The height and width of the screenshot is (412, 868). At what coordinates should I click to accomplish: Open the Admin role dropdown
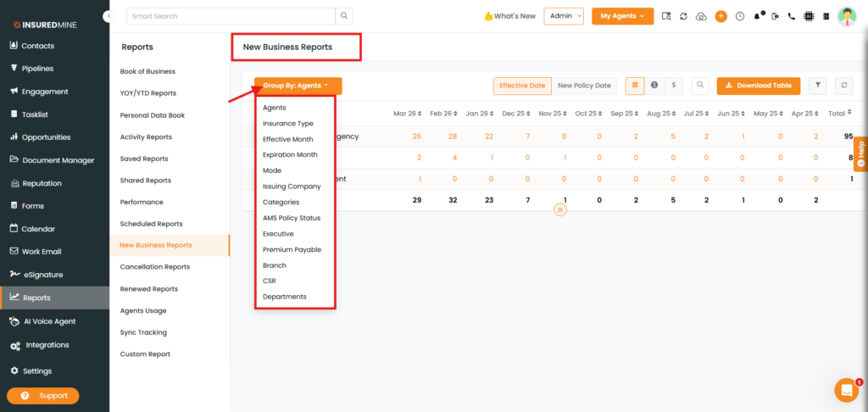(564, 16)
